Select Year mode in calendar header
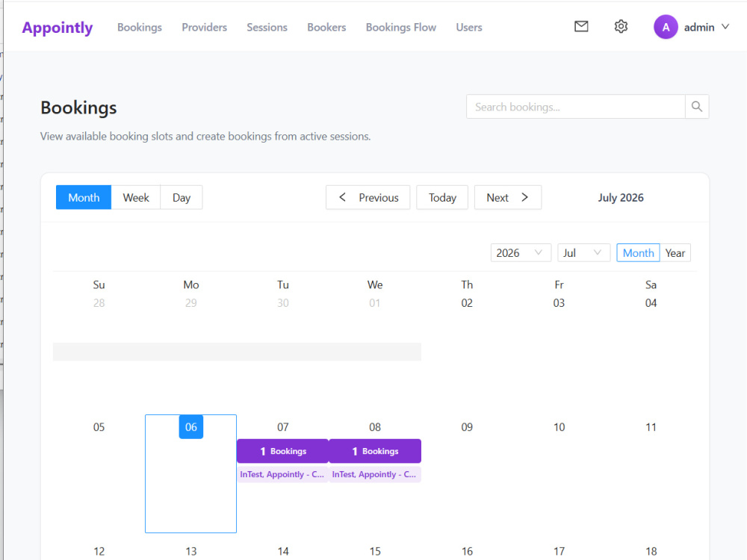This screenshot has width=747, height=560. click(x=675, y=253)
